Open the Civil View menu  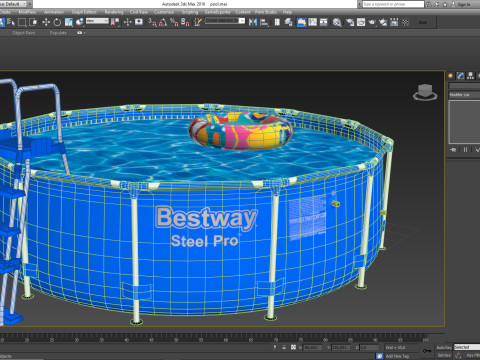(139, 12)
